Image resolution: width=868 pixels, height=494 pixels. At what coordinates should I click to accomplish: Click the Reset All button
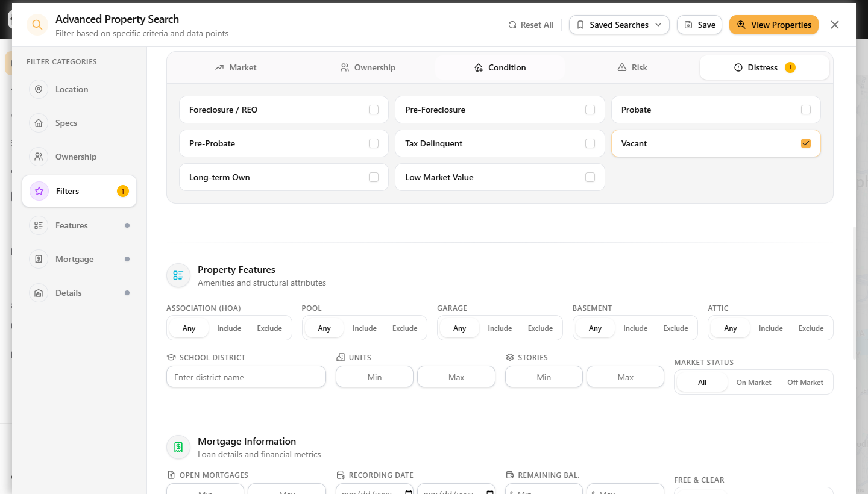531,25
